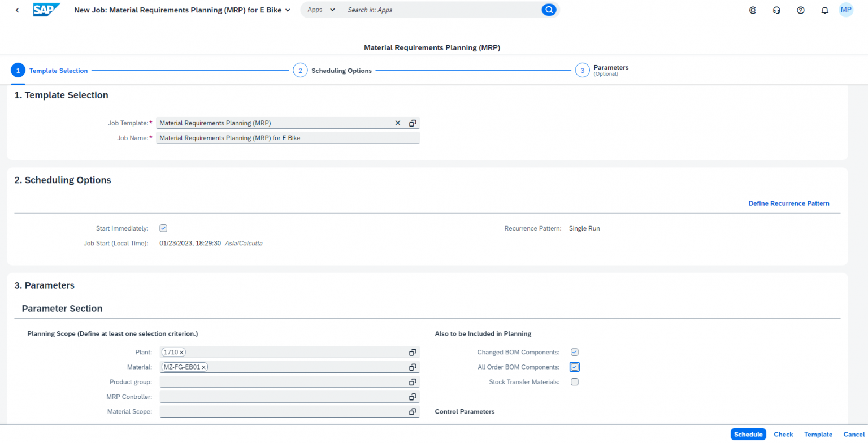Remove the MZ-FG-EB01 material token

coord(203,366)
